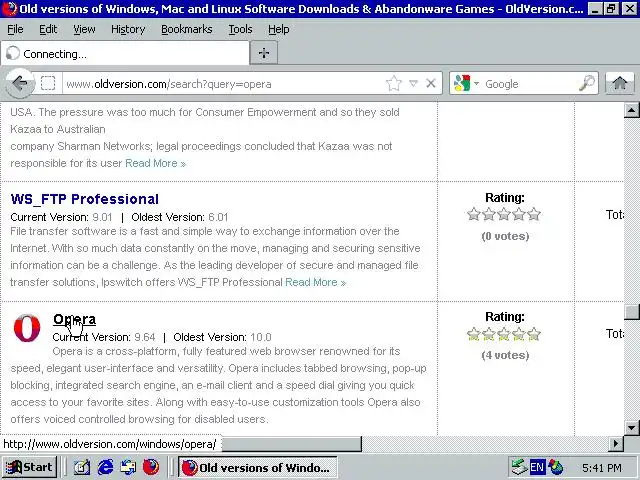Bookmark this page with the star icon
This screenshot has height=480, width=640.
point(393,84)
